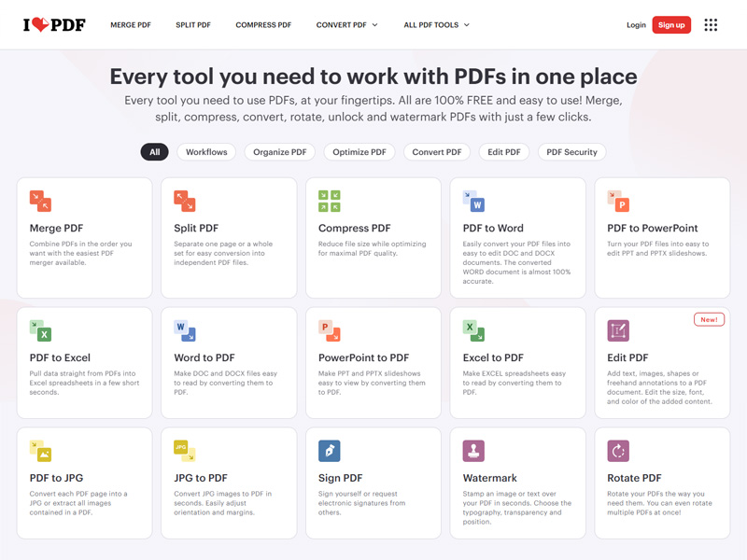Open the apps grid icon top right
747x560 pixels.
pyautogui.click(x=711, y=24)
